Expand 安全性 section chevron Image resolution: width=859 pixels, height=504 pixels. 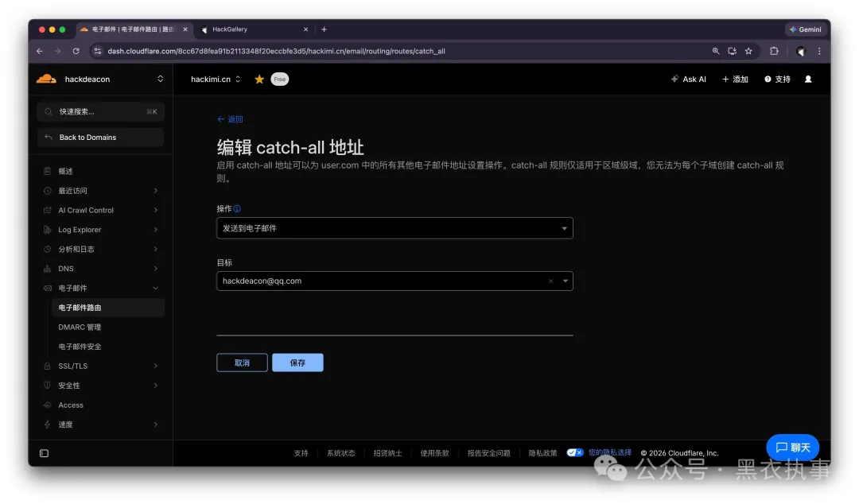[156, 386]
